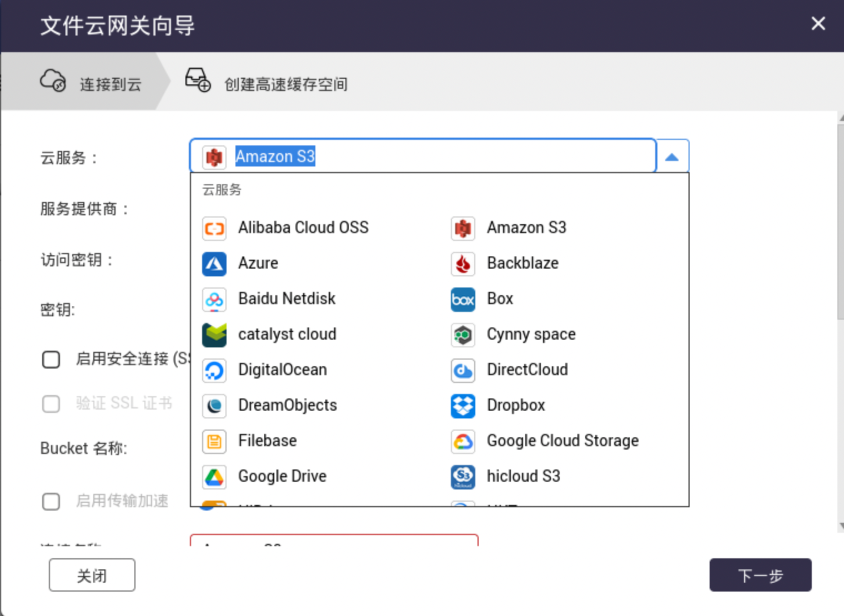Close the file cloud gateway wizard
844x616 pixels.
[818, 23]
